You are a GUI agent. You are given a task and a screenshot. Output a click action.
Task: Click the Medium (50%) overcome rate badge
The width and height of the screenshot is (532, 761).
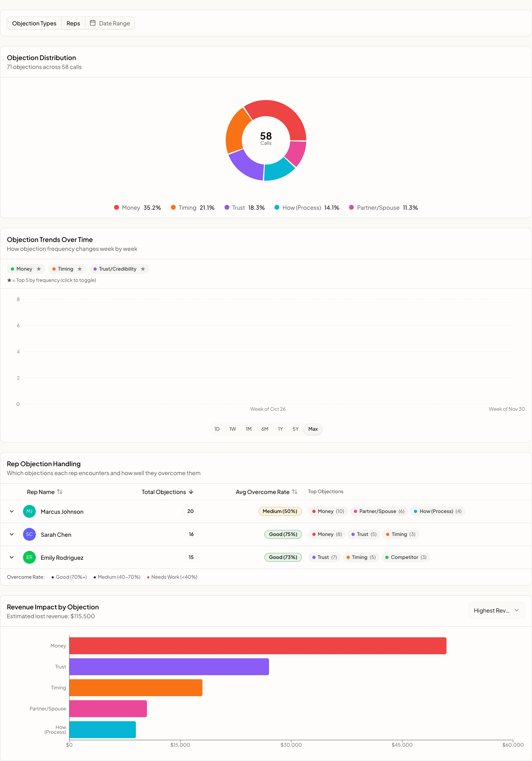point(280,511)
